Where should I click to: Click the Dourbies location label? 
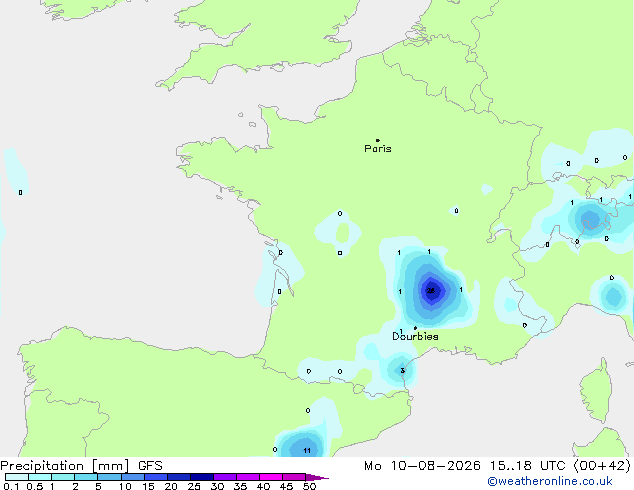pyautogui.click(x=415, y=336)
